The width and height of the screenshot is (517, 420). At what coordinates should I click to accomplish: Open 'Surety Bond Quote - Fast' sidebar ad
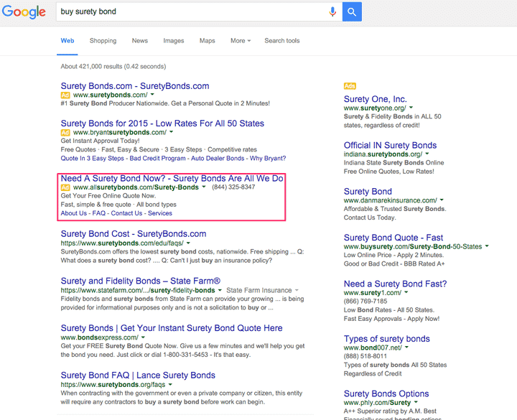(393, 238)
